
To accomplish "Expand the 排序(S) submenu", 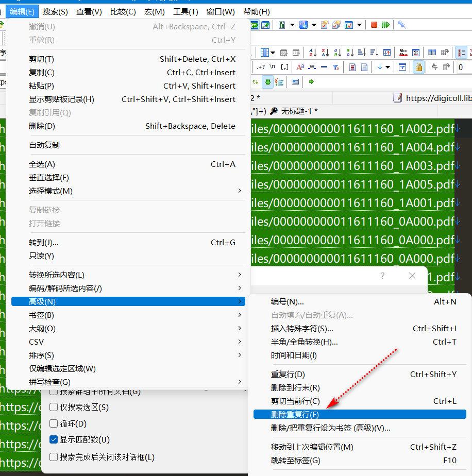I will (x=128, y=355).
